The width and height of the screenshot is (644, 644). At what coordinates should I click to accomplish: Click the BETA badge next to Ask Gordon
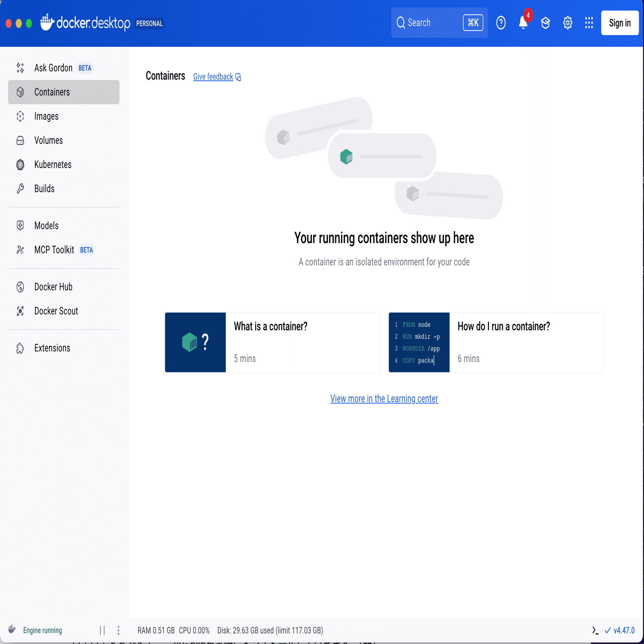(85, 68)
